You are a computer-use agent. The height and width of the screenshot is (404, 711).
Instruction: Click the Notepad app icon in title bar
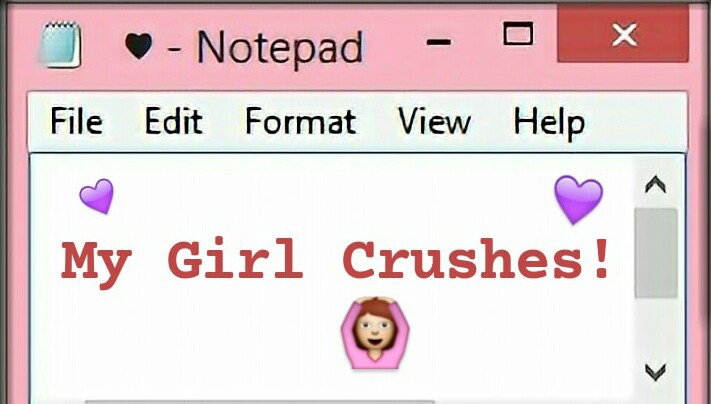click(x=60, y=45)
